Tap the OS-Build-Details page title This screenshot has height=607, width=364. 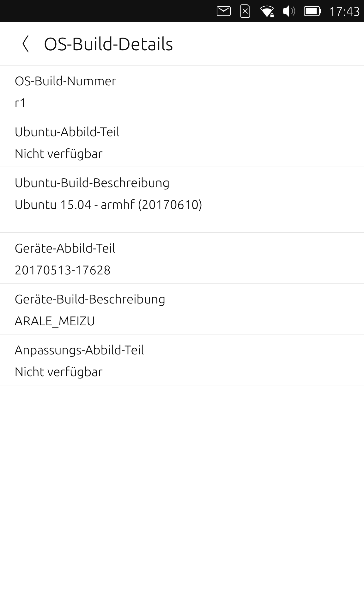108,44
